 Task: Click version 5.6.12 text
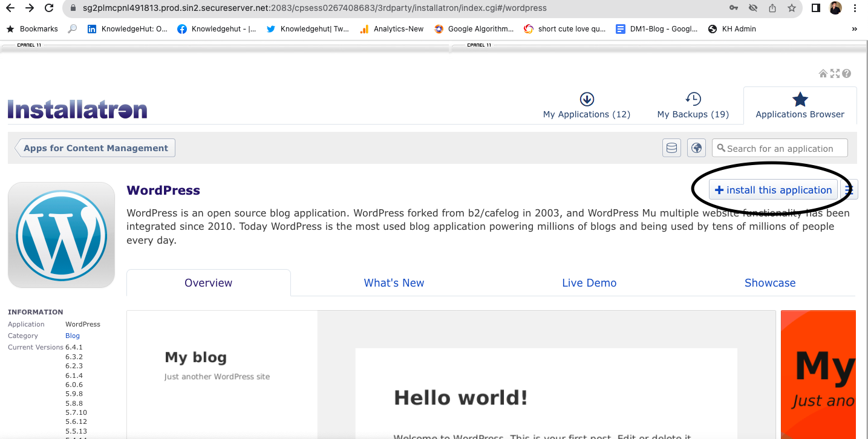[76, 422]
